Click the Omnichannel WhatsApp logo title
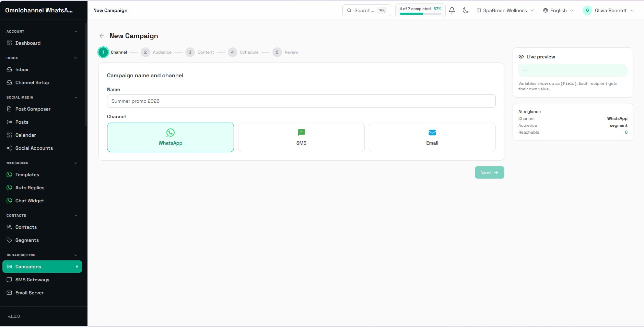This screenshot has width=644, height=327. pos(39,10)
